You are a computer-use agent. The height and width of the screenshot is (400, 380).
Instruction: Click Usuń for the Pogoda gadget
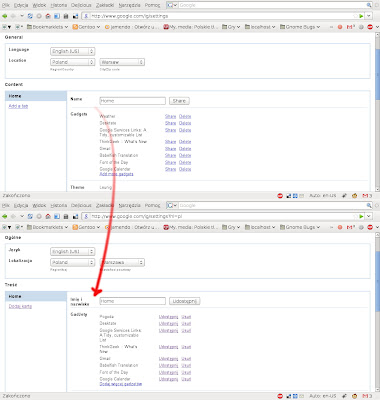tap(186, 317)
